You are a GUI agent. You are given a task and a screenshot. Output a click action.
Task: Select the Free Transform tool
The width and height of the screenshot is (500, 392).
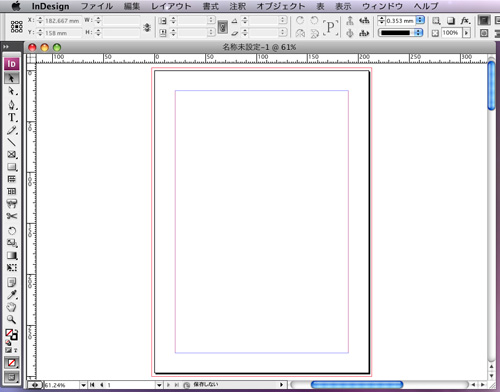point(11,268)
